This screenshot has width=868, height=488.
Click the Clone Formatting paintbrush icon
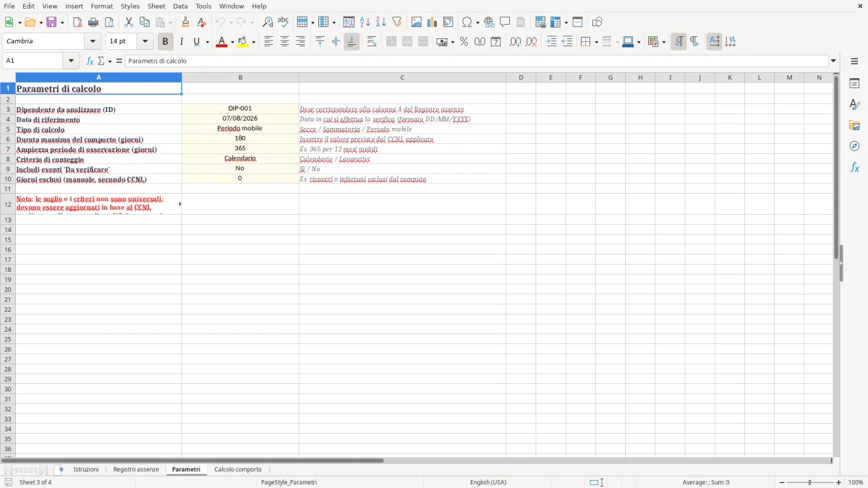186,22
